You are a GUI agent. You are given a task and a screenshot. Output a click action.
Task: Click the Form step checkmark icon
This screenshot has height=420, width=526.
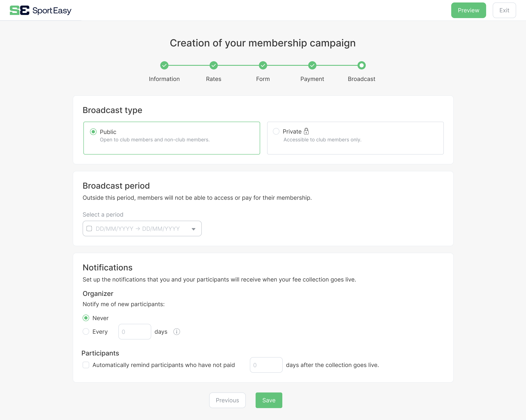[263, 65]
